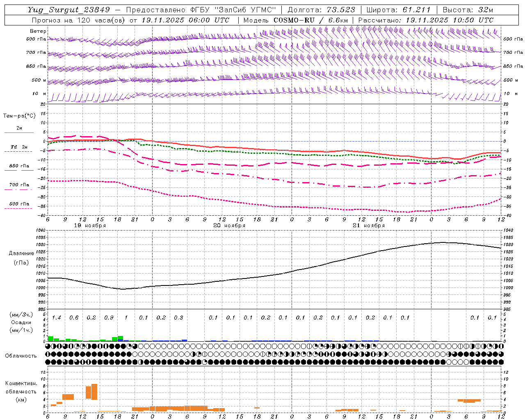Click the 1.4 precipitation amount value
Viewport: 525px width, 420px height.
(x=57, y=317)
